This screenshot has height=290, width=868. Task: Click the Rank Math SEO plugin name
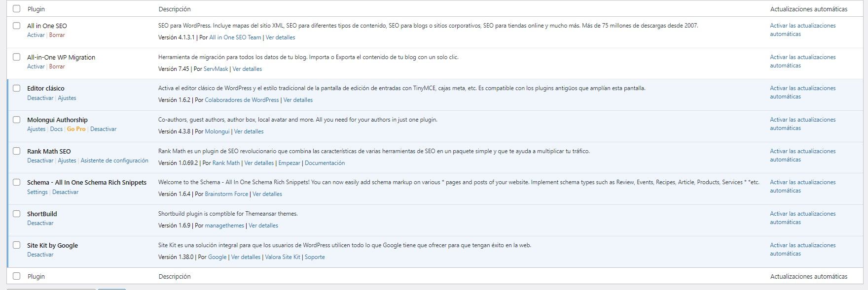[49, 151]
